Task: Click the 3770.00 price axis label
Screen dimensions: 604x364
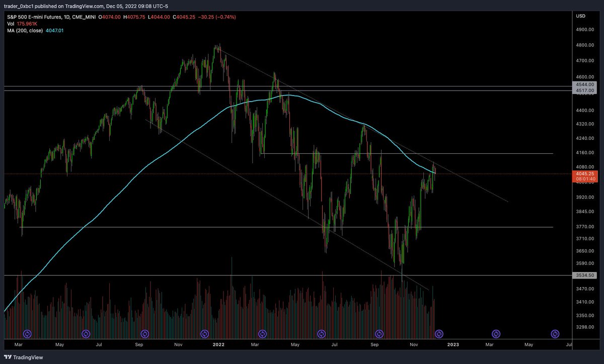Action: pos(585,227)
